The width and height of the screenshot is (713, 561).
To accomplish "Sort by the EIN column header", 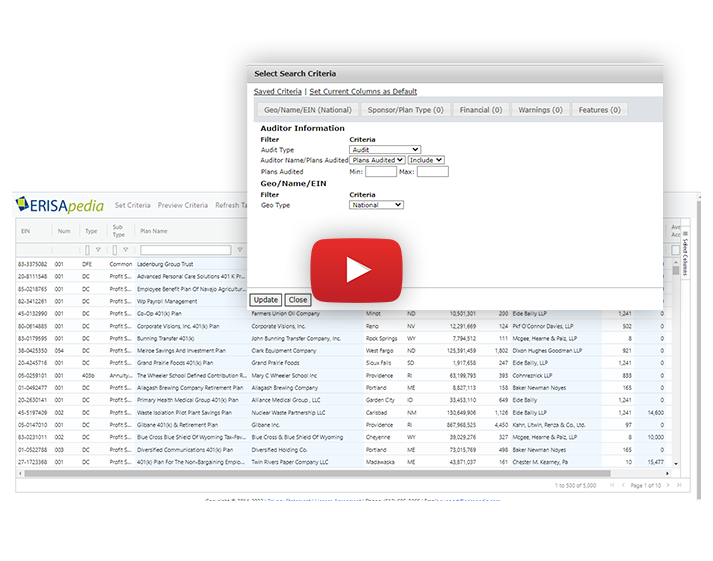I will pyautogui.click(x=25, y=231).
